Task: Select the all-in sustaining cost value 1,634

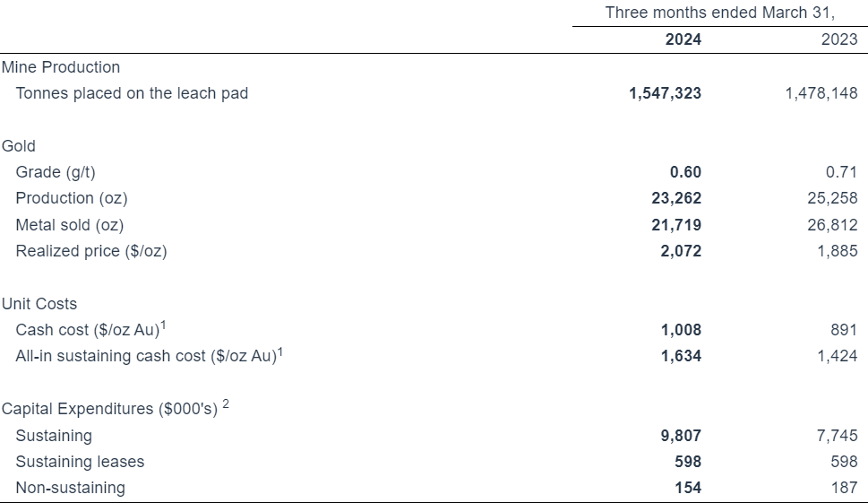Action: (681, 356)
